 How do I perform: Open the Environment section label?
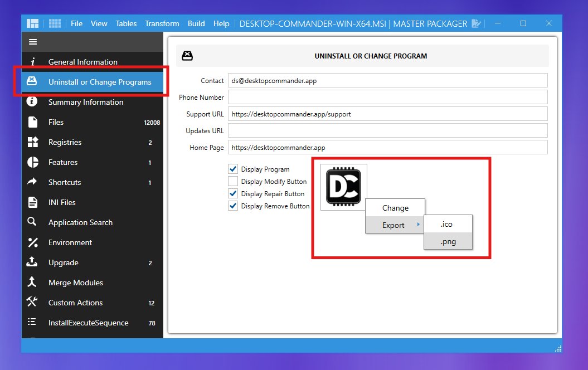(x=70, y=242)
